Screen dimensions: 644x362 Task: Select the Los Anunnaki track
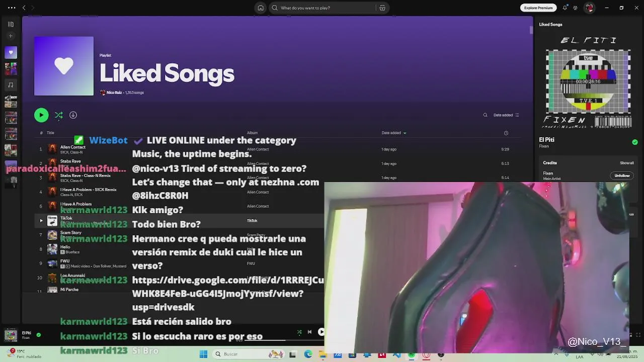(73, 276)
